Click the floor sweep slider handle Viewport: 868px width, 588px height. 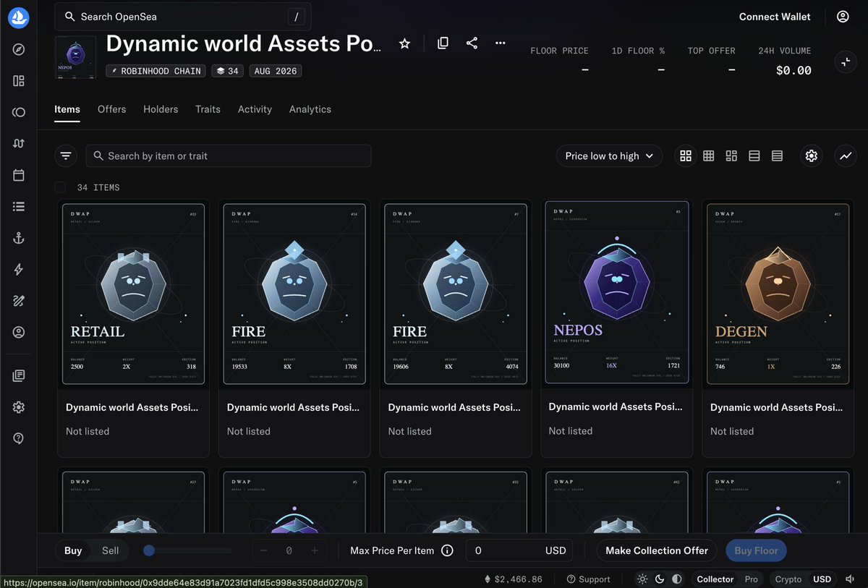coord(149,550)
